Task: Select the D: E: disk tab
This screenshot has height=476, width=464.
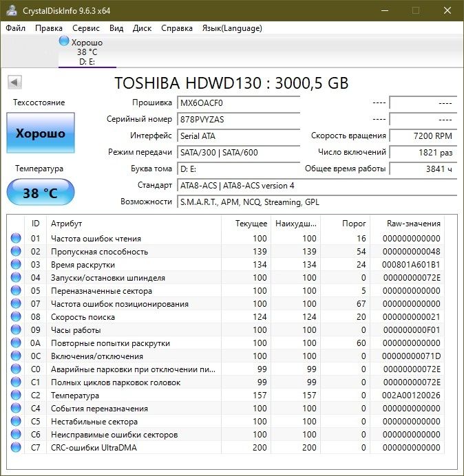Action: click(x=87, y=51)
